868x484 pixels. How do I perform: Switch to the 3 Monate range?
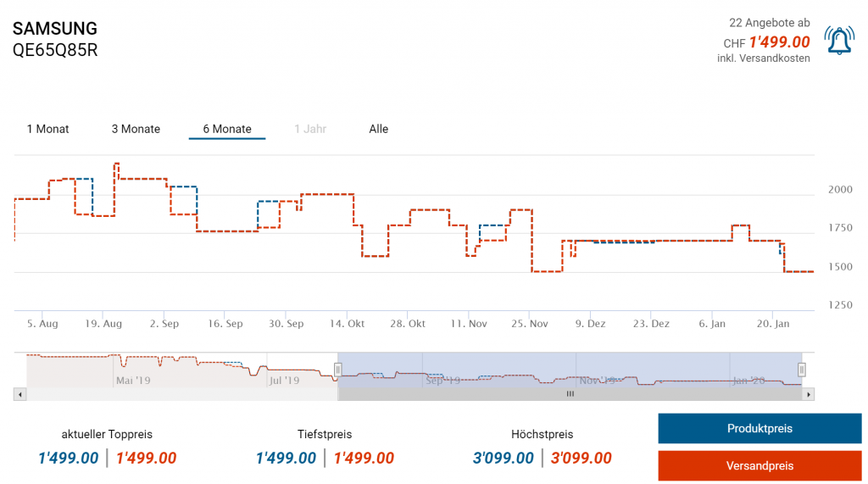click(136, 129)
